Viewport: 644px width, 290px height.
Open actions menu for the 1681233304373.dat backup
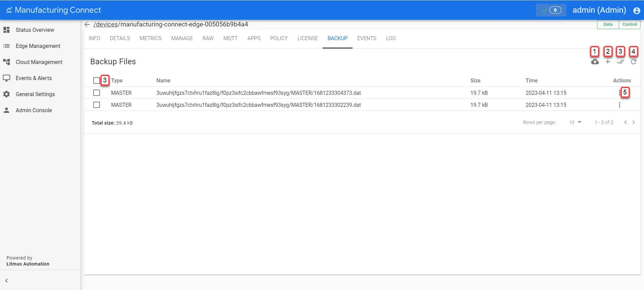click(620, 93)
